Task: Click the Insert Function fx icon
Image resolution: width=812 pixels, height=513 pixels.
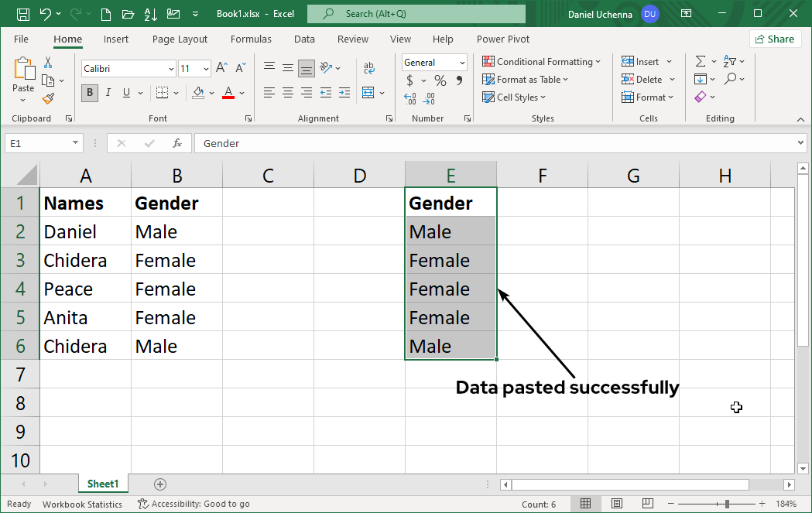Action: 176,143
